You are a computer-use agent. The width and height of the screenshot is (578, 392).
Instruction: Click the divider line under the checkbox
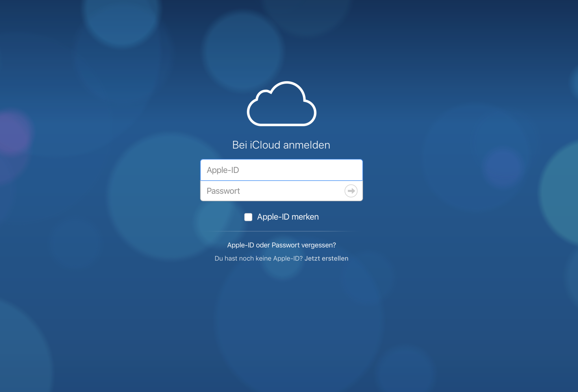[x=281, y=231]
